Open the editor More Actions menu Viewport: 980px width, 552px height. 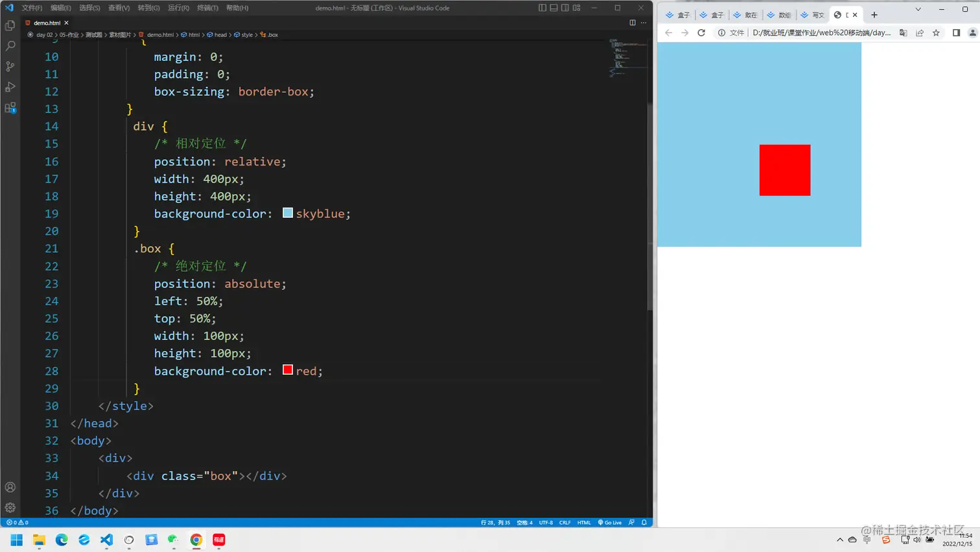pyautogui.click(x=644, y=23)
